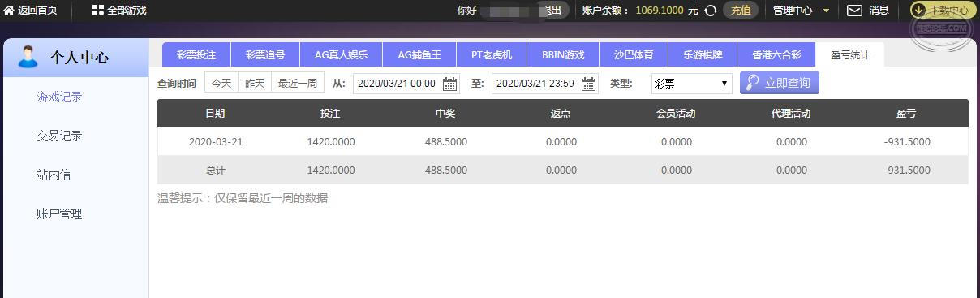Click the 个人中心 user avatar icon

pos(28,57)
